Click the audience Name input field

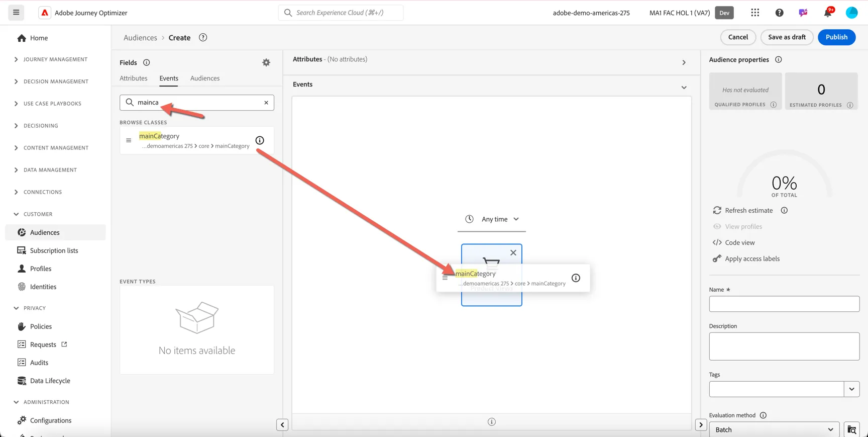click(784, 304)
